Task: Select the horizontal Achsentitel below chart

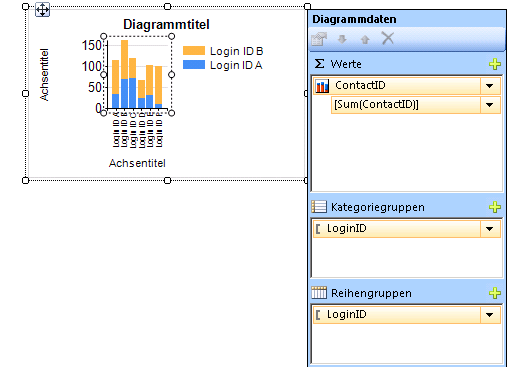Action: [137, 163]
